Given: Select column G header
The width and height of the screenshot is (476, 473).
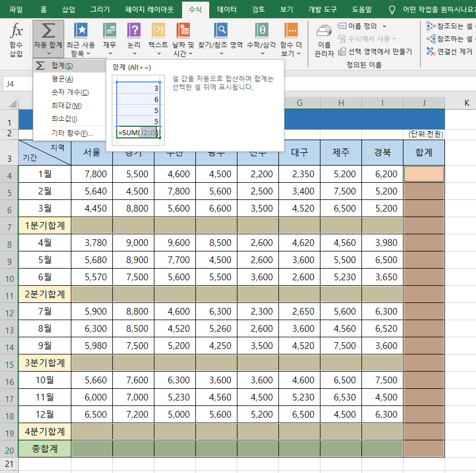Looking at the screenshot, I should (299, 103).
